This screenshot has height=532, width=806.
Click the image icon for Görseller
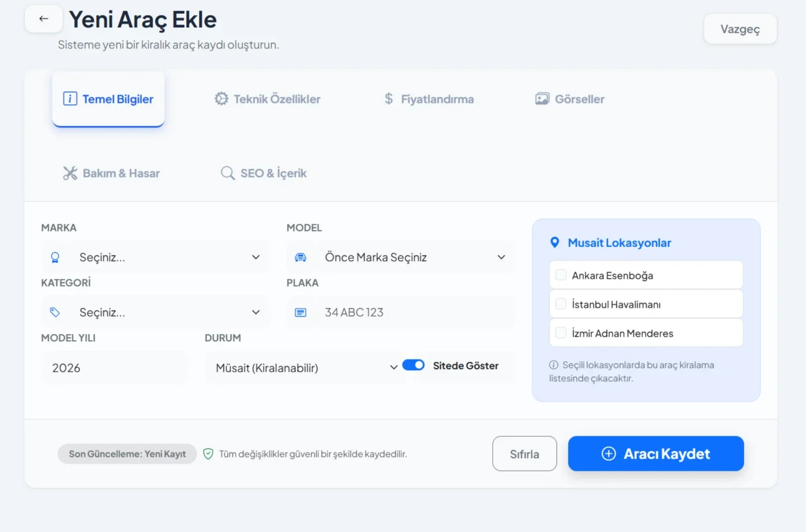pyautogui.click(x=542, y=99)
